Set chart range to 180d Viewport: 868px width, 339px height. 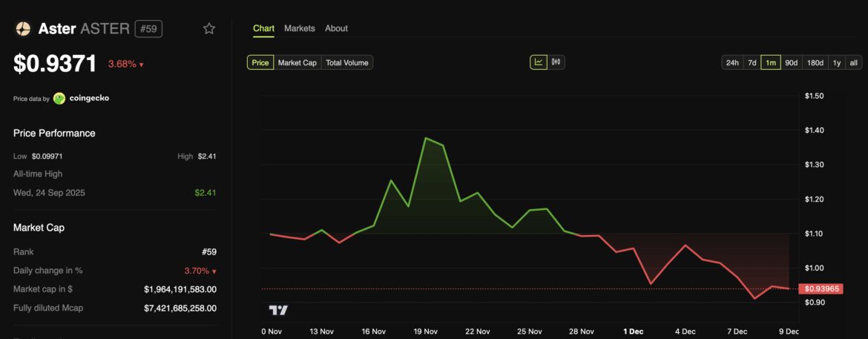[815, 62]
